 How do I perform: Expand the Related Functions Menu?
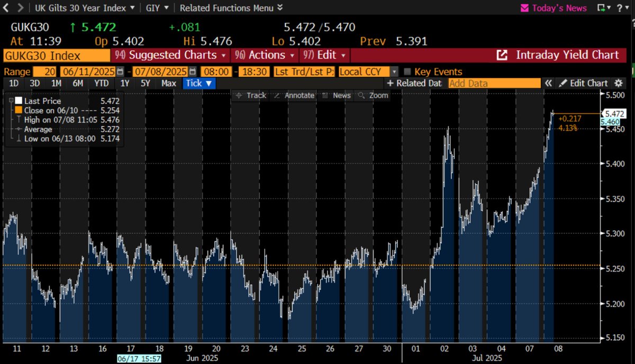(231, 8)
